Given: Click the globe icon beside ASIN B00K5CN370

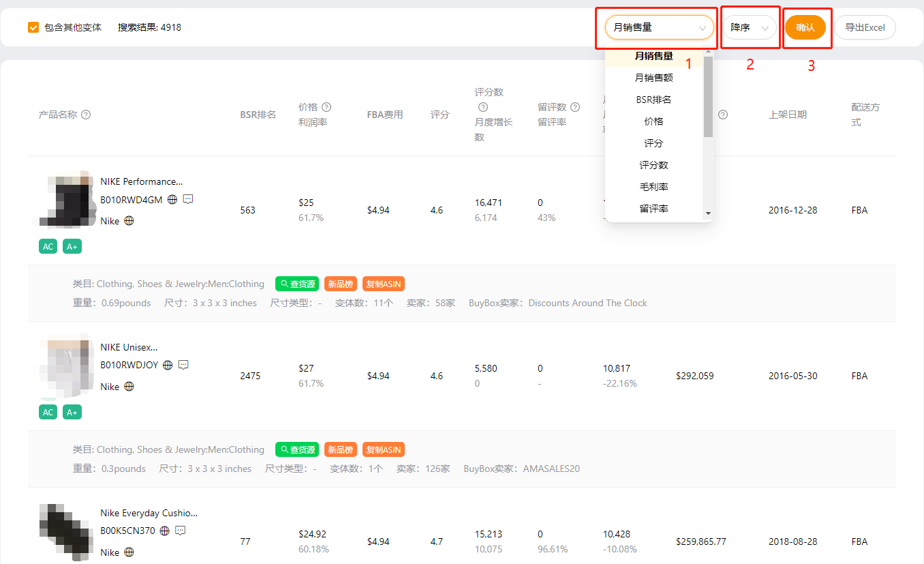Looking at the screenshot, I should tap(164, 531).
